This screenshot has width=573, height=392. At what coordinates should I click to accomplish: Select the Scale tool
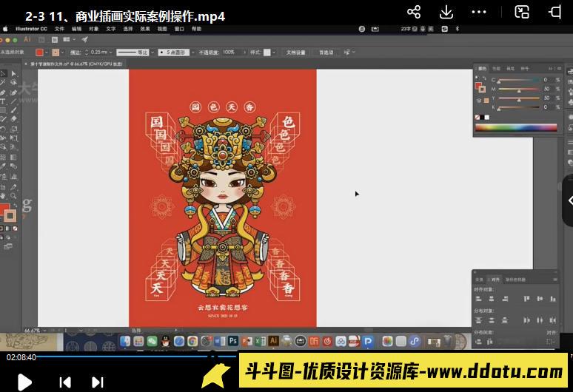click(x=14, y=129)
